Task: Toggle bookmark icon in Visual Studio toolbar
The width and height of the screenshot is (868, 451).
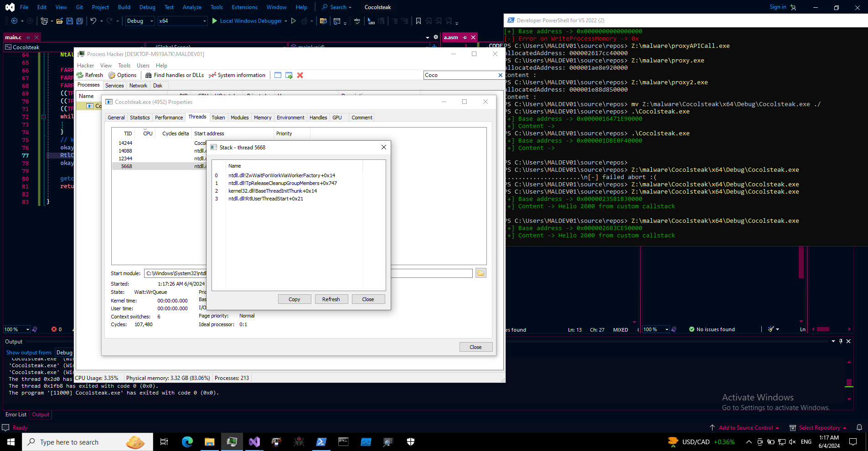Action: tap(418, 21)
